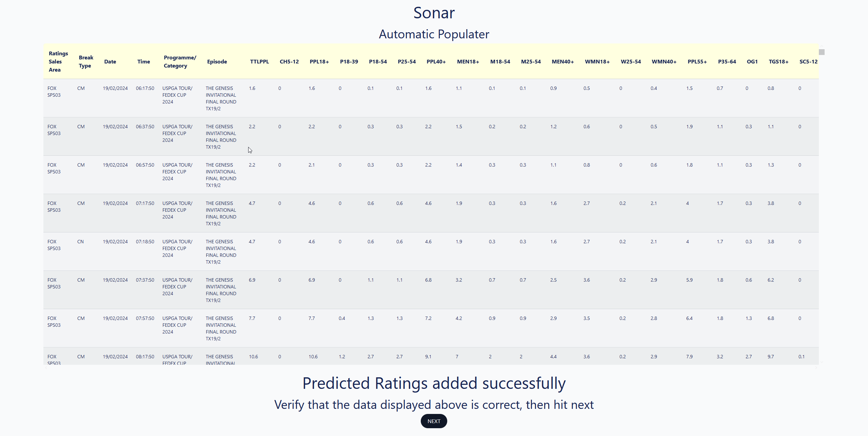Select the 10.6 TTLPPL value cell
Viewport: 868px width, 436px height.
pyautogui.click(x=253, y=357)
